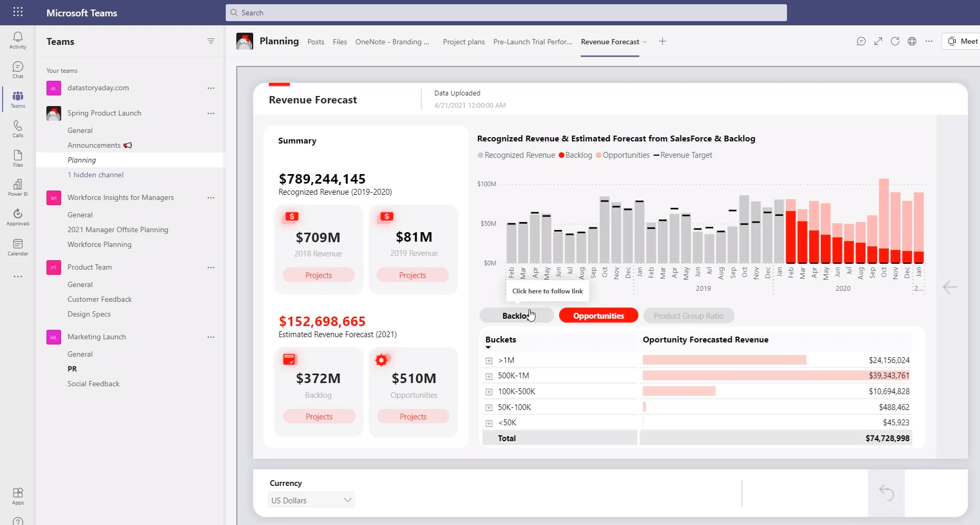Screen dimensions: 980x525
Task: Expand the >1M bucket row
Action: (489, 361)
